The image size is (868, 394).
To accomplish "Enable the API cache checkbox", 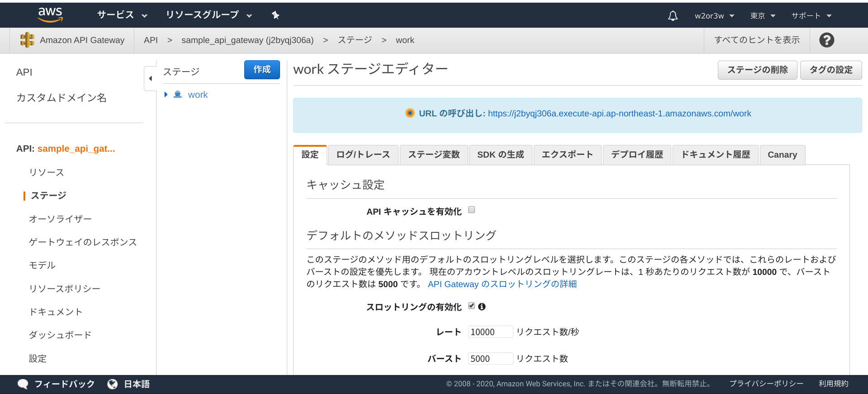I will click(471, 210).
